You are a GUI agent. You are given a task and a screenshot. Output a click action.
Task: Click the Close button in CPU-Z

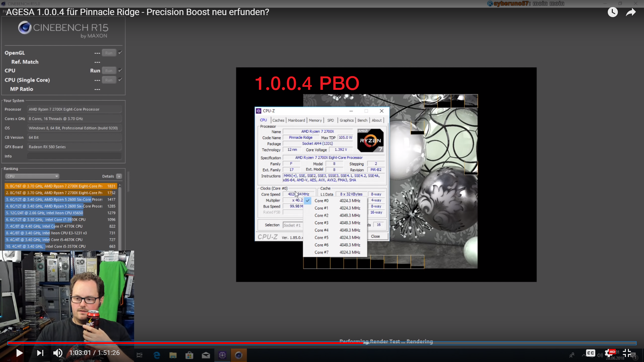coord(375,237)
